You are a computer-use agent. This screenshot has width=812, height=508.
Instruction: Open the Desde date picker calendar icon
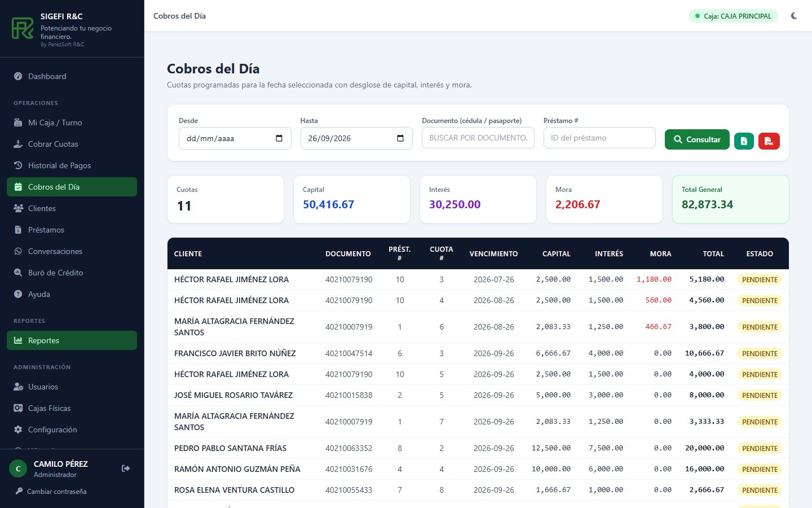pyautogui.click(x=279, y=138)
